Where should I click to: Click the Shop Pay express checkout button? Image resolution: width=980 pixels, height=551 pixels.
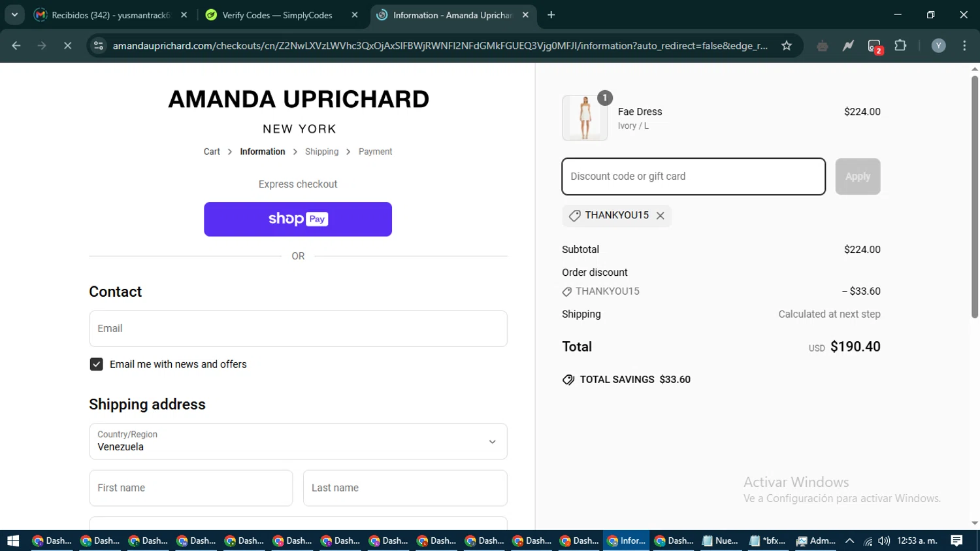298,219
